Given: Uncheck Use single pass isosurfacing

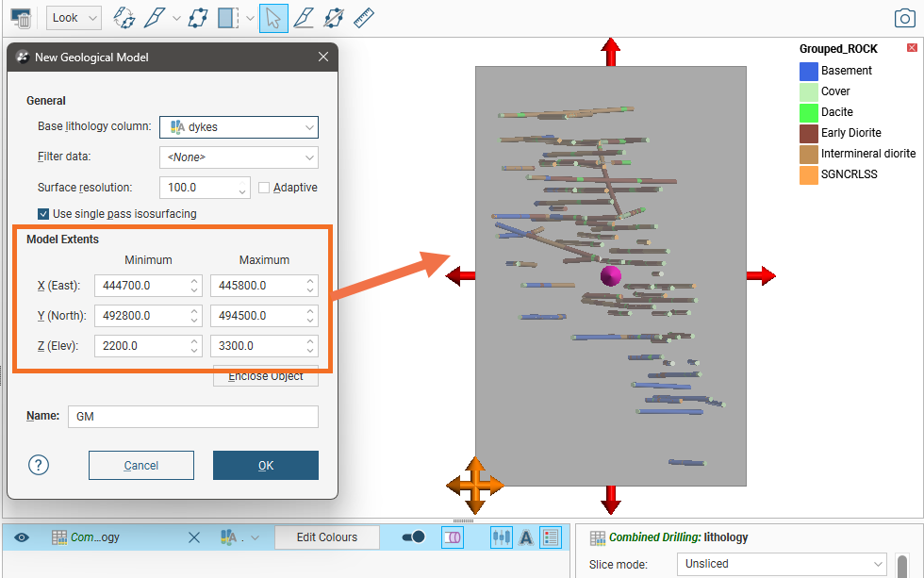Looking at the screenshot, I should pyautogui.click(x=43, y=214).
